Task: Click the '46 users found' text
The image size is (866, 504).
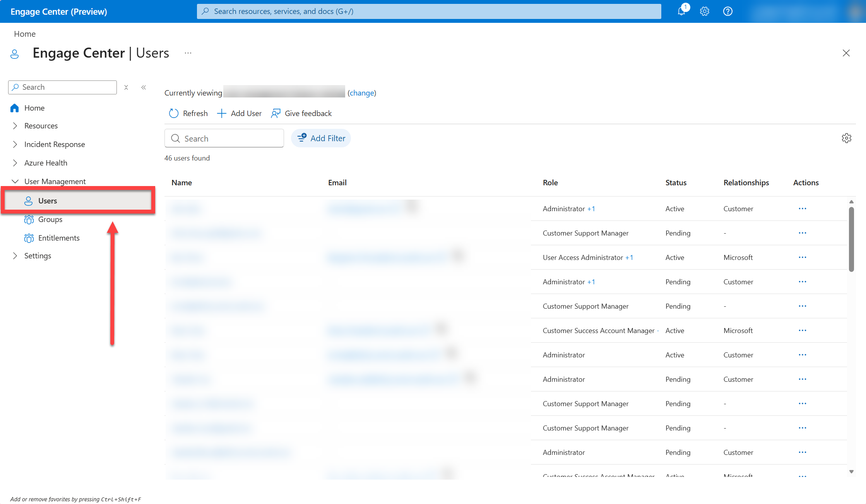Action: (187, 158)
